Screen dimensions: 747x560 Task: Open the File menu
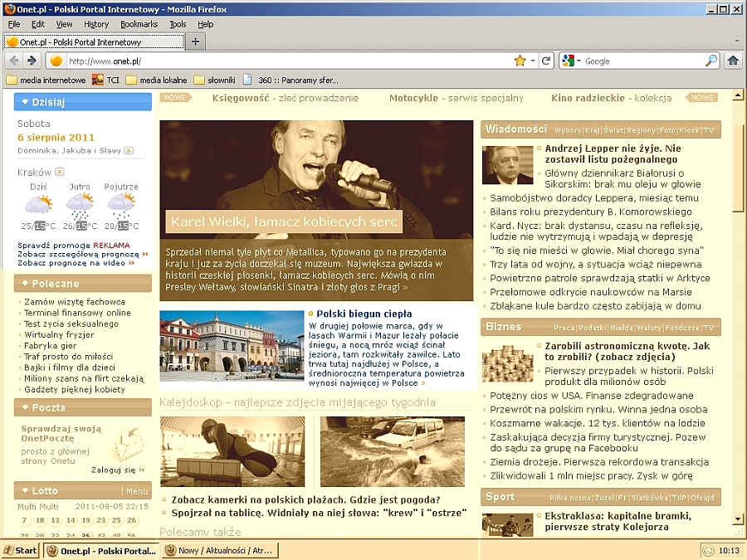14,24
